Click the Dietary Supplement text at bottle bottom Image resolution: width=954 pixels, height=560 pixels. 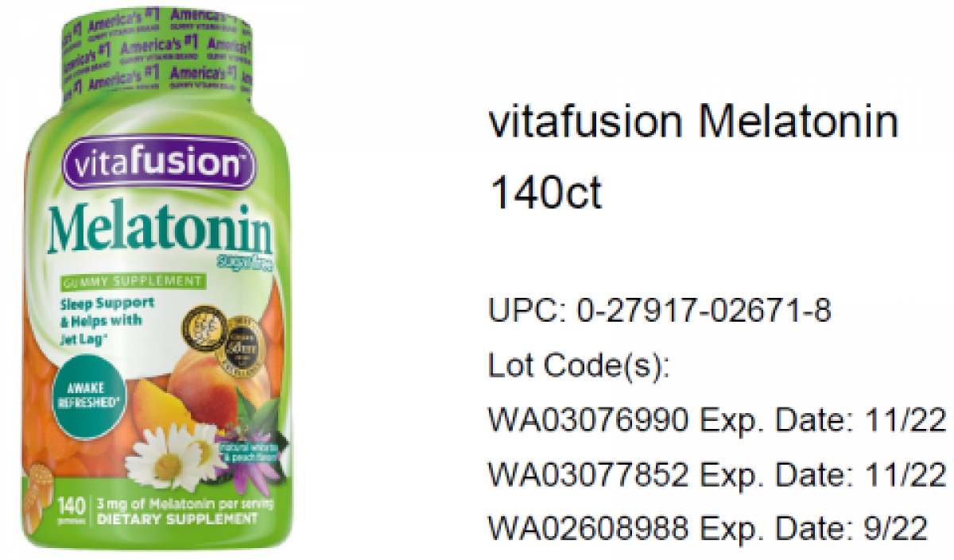point(177,518)
